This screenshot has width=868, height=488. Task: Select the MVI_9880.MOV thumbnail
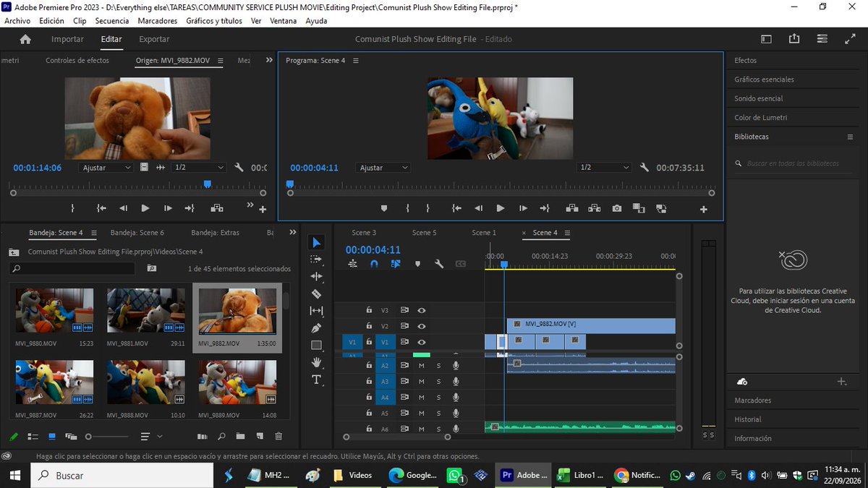55,312
